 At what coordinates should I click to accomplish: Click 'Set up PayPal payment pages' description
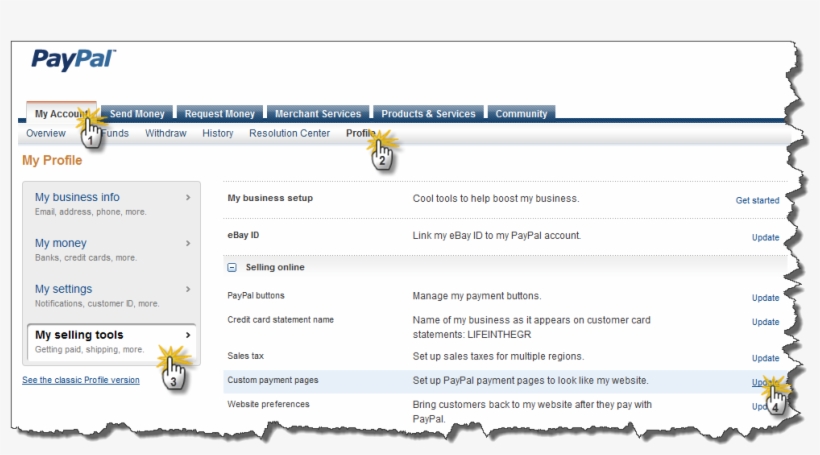point(530,381)
